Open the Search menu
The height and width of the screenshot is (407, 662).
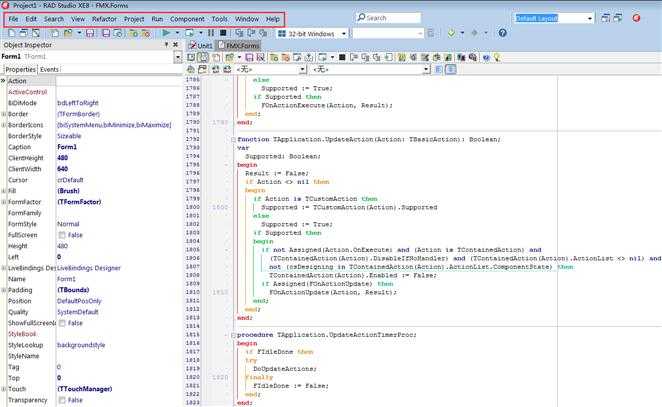(54, 19)
